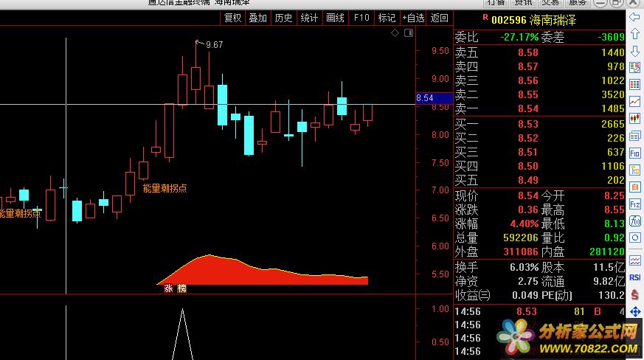Click the down arrow icon in sidebar
Screen dimensions: 644x360
click(634, 50)
